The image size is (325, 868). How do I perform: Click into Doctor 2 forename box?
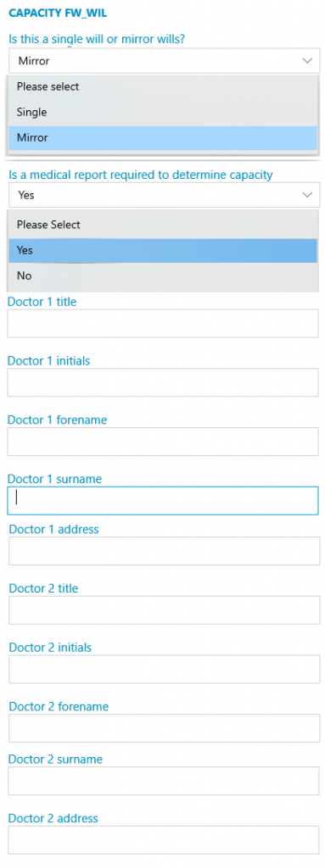click(164, 728)
